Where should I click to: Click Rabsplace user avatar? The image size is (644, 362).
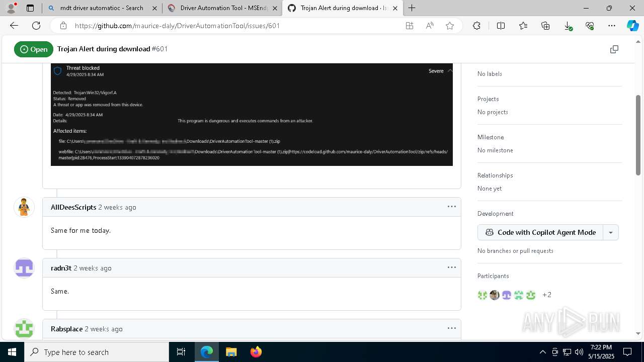(24, 329)
